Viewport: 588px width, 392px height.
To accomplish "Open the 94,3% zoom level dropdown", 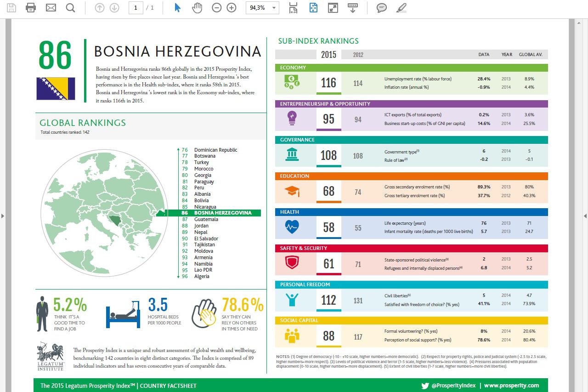I will click(x=274, y=8).
